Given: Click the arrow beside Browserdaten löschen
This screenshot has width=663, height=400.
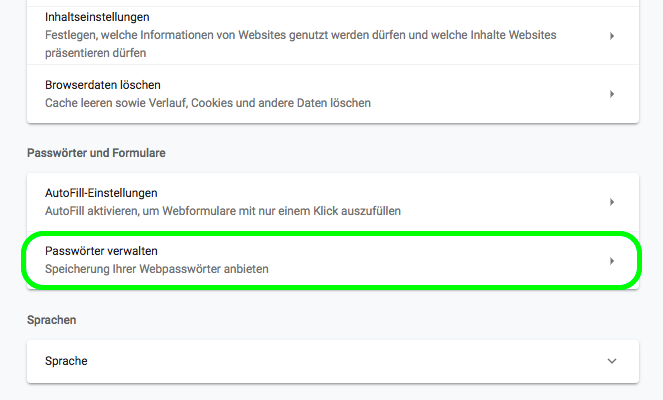Looking at the screenshot, I should (611, 94).
